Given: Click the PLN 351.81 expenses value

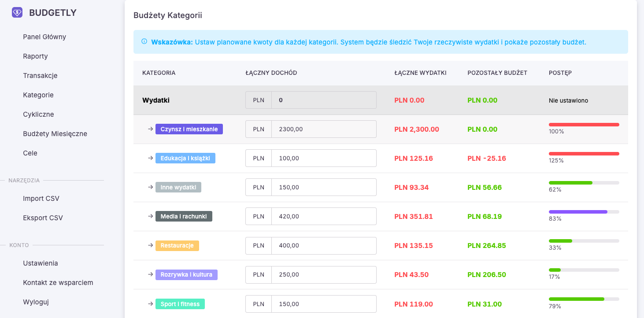Looking at the screenshot, I should (413, 216).
